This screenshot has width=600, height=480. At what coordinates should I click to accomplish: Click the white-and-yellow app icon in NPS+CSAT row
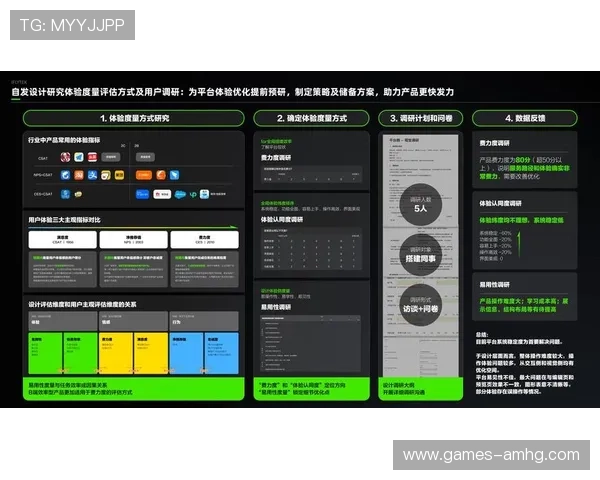(106, 175)
